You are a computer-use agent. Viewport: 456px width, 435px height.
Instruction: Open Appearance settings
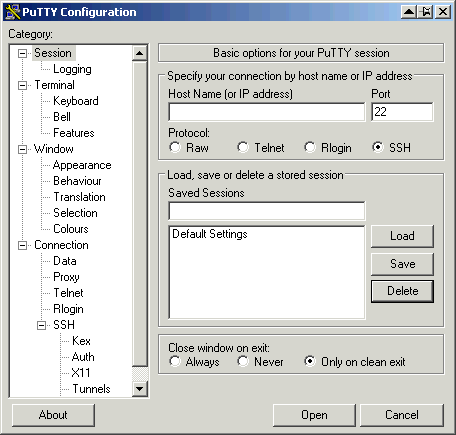pos(82,165)
